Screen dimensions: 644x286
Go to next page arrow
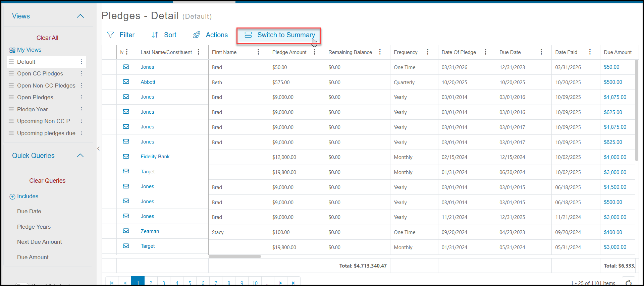(x=281, y=283)
